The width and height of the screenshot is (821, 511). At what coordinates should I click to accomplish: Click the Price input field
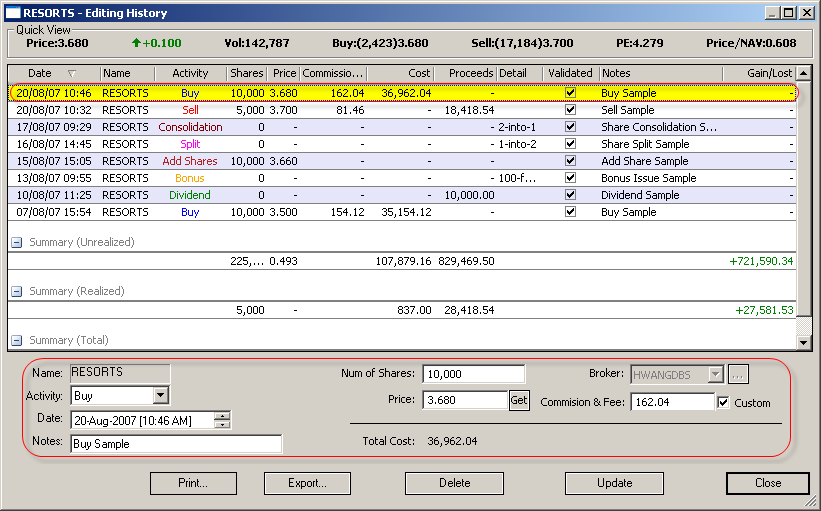[465, 400]
